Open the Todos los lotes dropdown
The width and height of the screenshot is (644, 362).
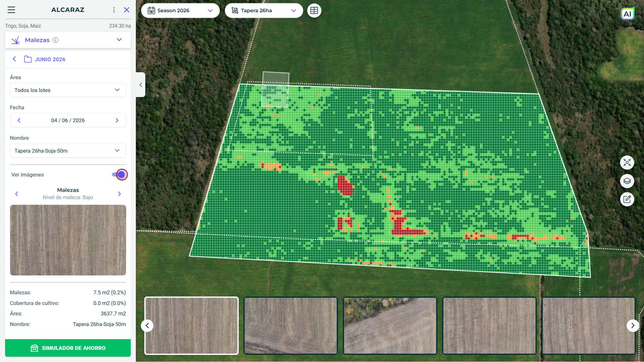point(68,90)
